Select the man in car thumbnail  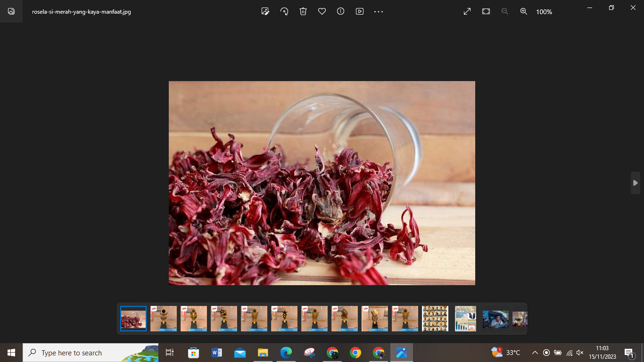495,319
